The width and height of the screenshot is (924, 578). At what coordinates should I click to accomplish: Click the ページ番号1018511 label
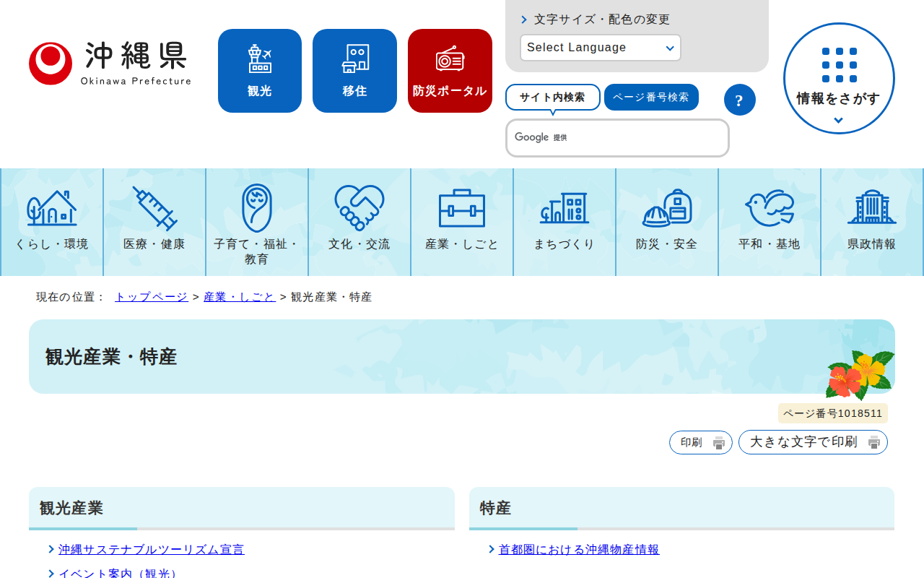[x=833, y=413]
